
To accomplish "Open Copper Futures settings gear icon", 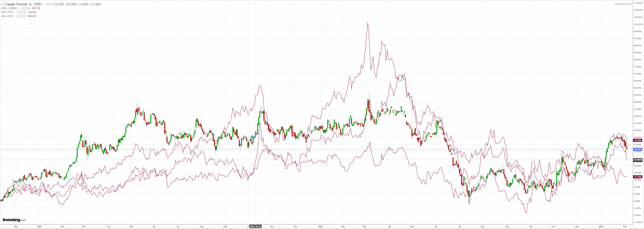I will point(50,4).
